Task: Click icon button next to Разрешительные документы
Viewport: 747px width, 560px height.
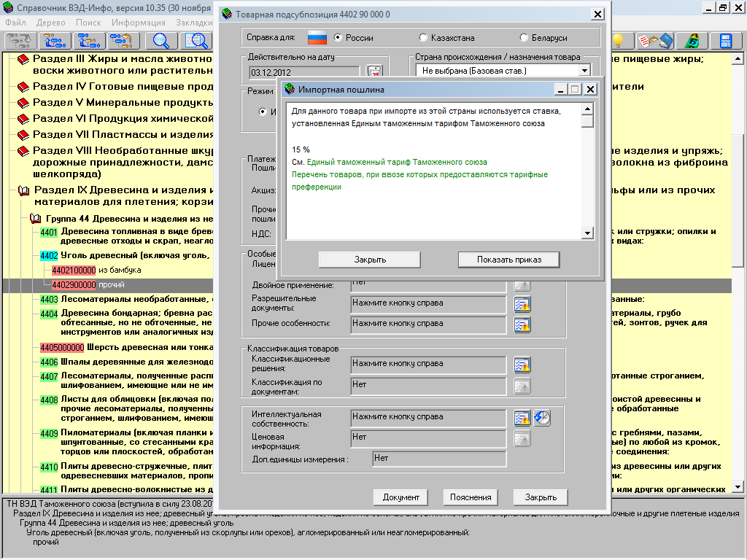Action: tap(522, 304)
